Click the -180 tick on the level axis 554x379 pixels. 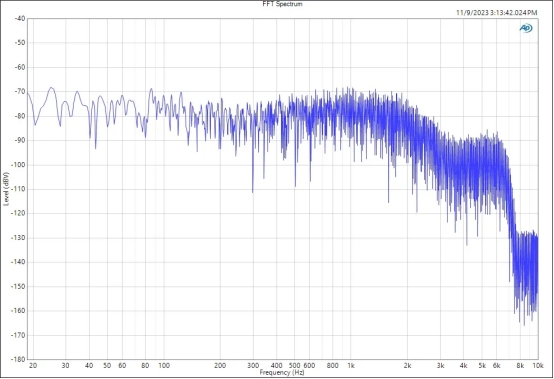pyautogui.click(x=18, y=359)
